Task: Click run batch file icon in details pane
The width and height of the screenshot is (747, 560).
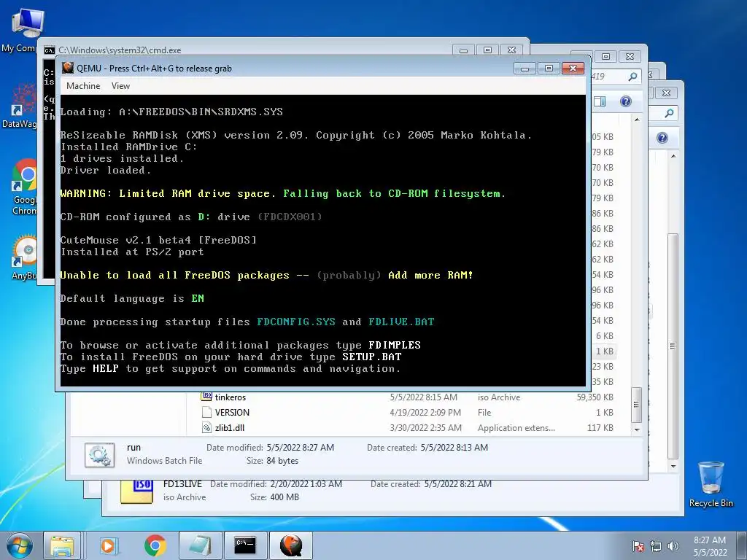Action: (99, 455)
